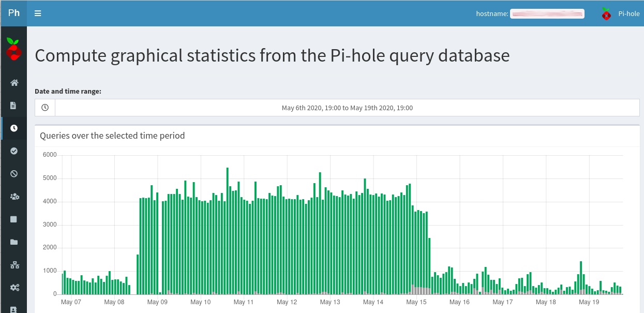
Task: Click the hostname value in header
Action: point(547,14)
